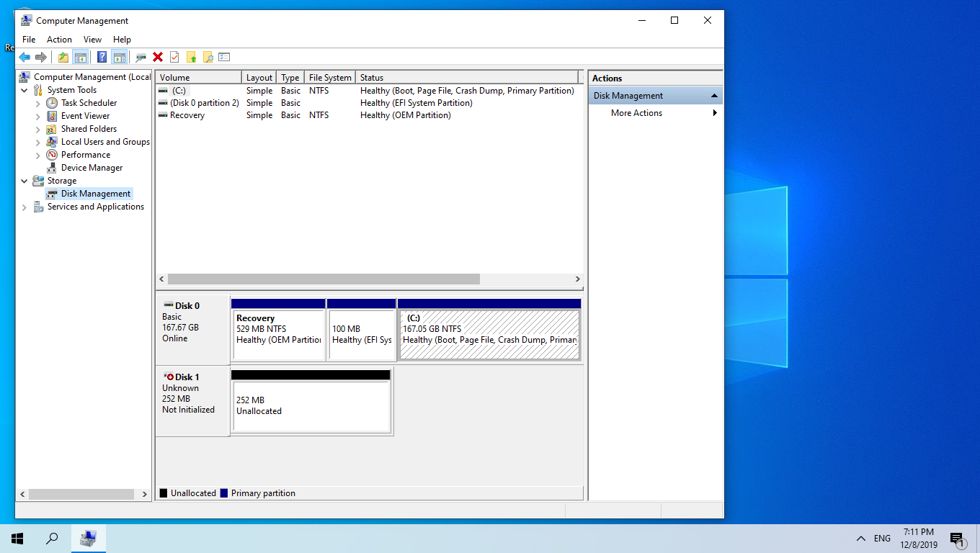980x553 pixels.
Task: Expand the Performance node arrow
Action: pyautogui.click(x=38, y=156)
